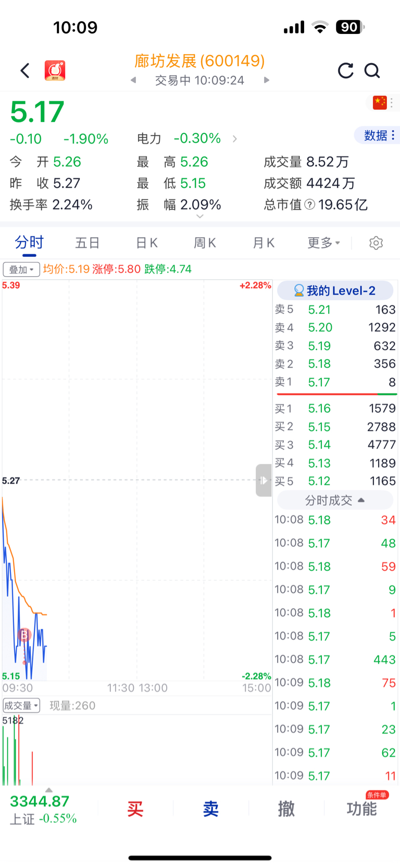The height and width of the screenshot is (868, 400).
Task: Open the 叠加 overlay dropdown
Action: click(21, 270)
